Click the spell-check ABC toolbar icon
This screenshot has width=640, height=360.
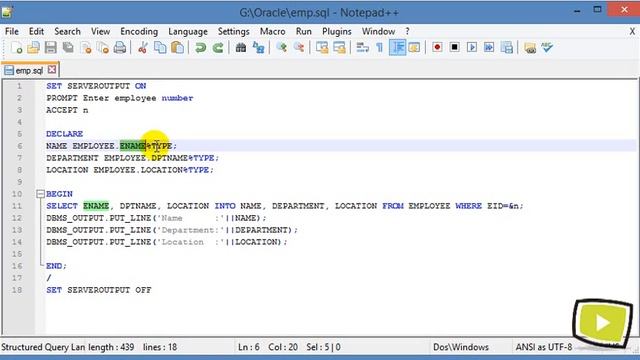(x=547, y=48)
